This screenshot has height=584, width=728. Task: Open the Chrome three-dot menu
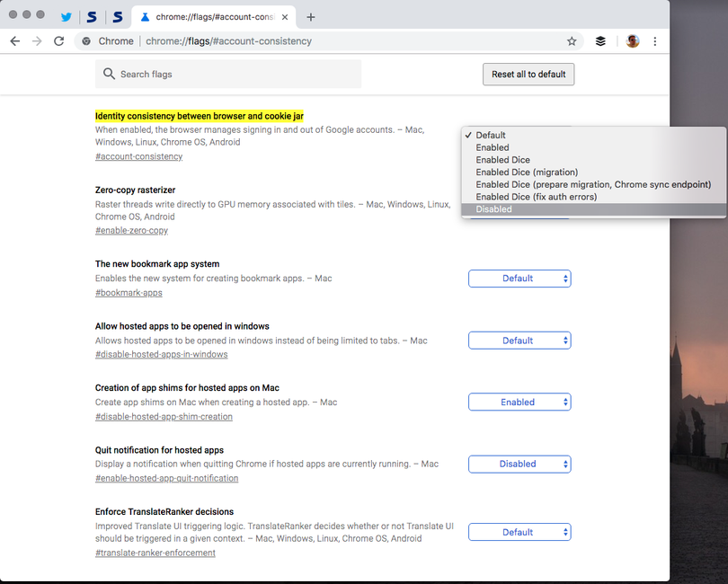pyautogui.click(x=655, y=40)
